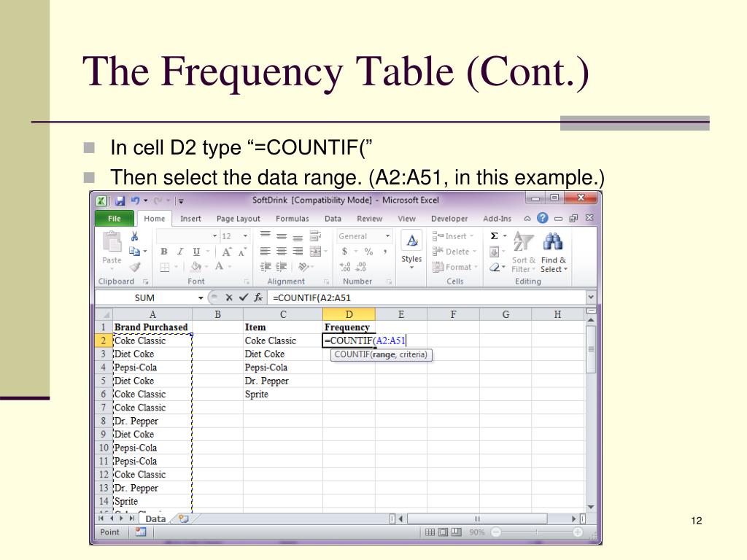Viewport: 747px width, 560px height.
Task: Toggle Underline formatting
Action: (196, 252)
